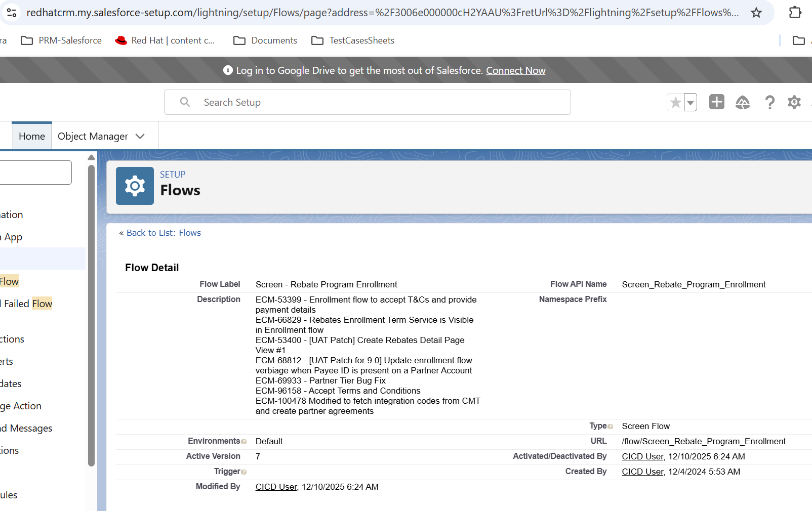
Task: Open the Documents bookmark folder
Action: 265,40
